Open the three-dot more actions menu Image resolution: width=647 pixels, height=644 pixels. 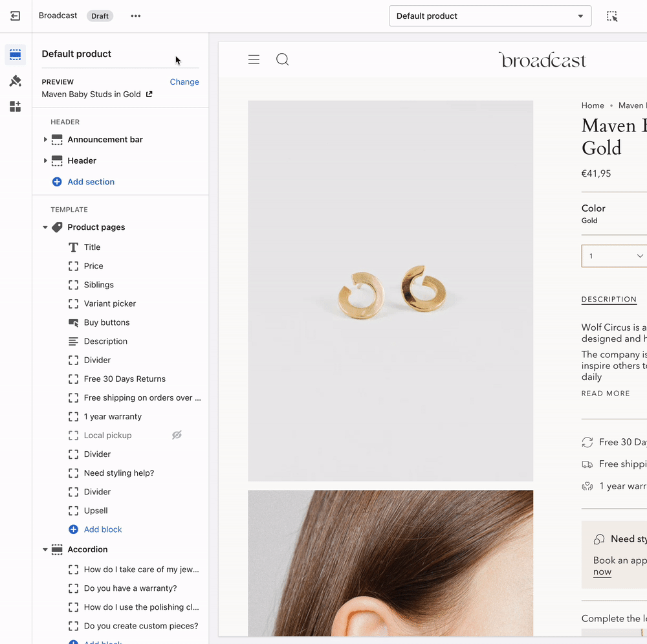135,16
